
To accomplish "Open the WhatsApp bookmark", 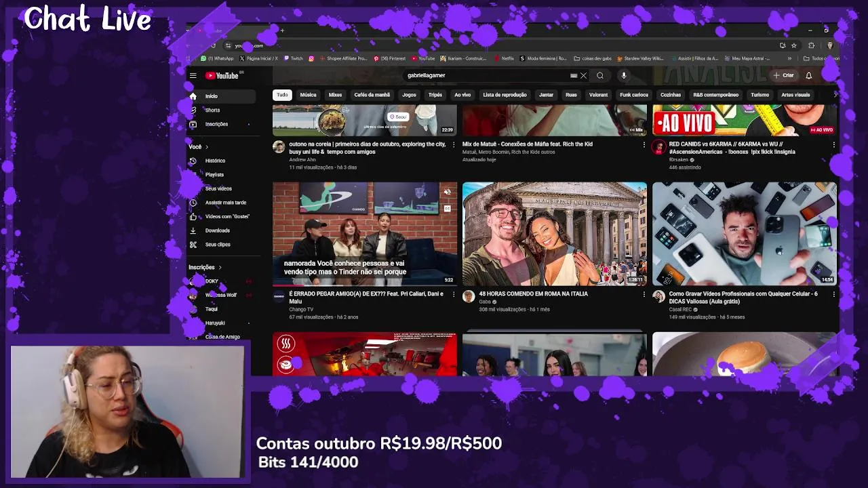I will [217, 58].
